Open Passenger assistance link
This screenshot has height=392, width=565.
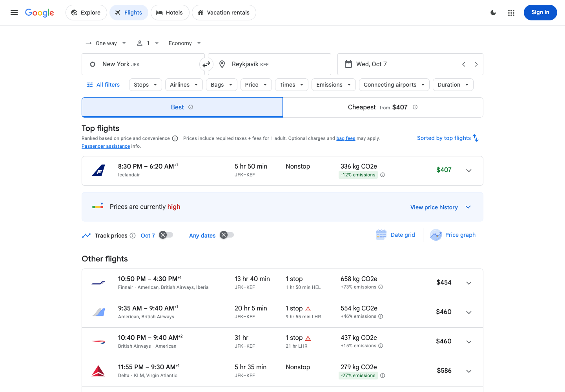click(x=106, y=146)
